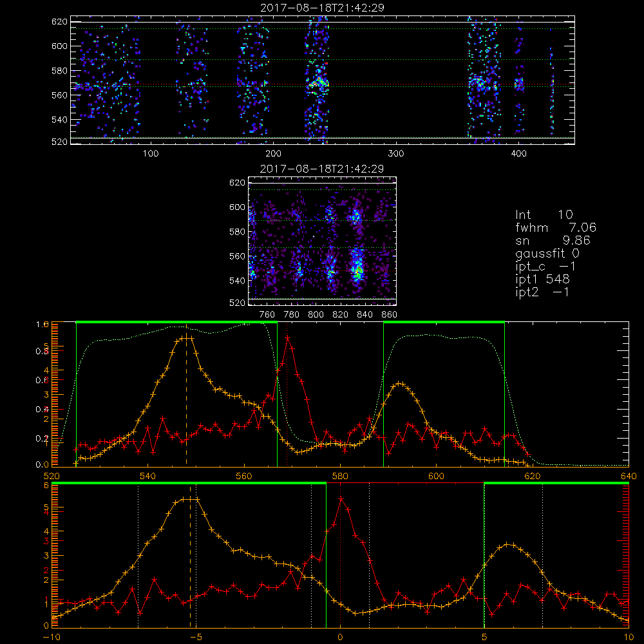Click the 'ipt1 548' parameter

pyautogui.click(x=542, y=279)
